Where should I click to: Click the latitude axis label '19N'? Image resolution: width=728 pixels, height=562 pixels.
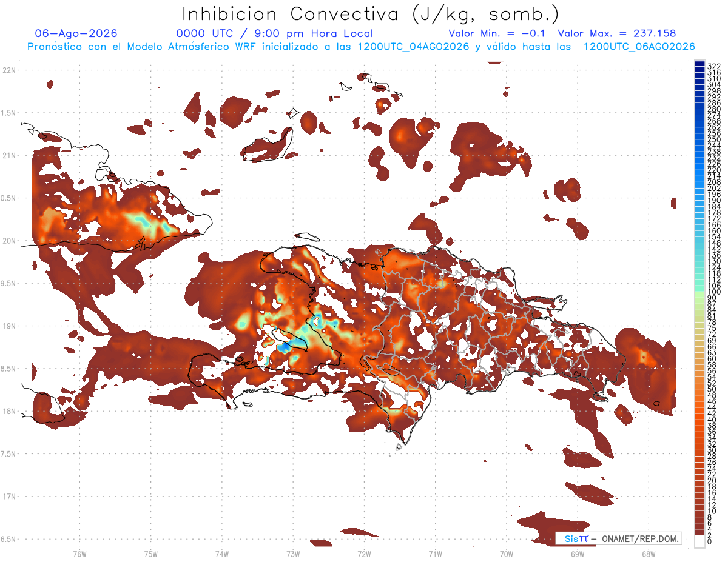tap(9, 326)
